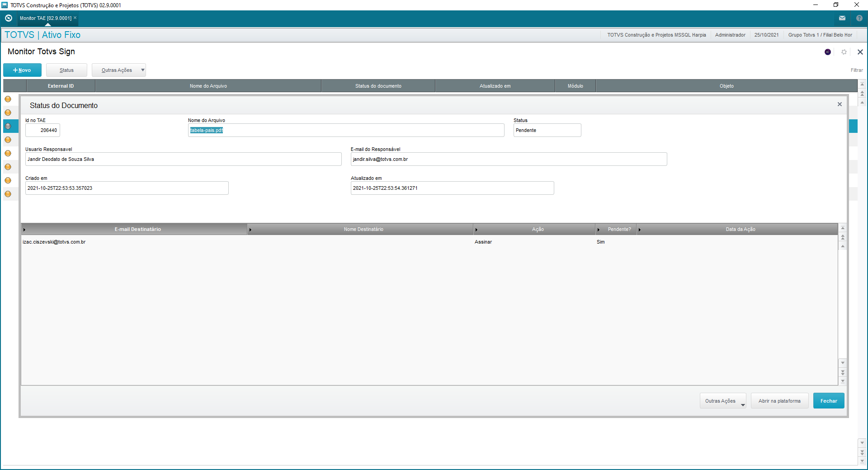
Task: Click the Assinar cell in recipients grid
Action: pos(483,242)
